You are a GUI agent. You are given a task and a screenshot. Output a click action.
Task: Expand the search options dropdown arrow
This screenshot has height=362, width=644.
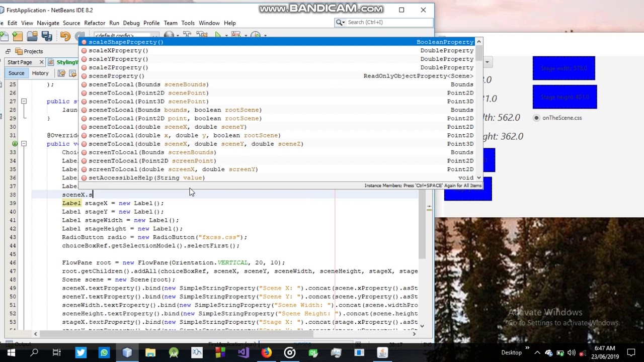343,22
